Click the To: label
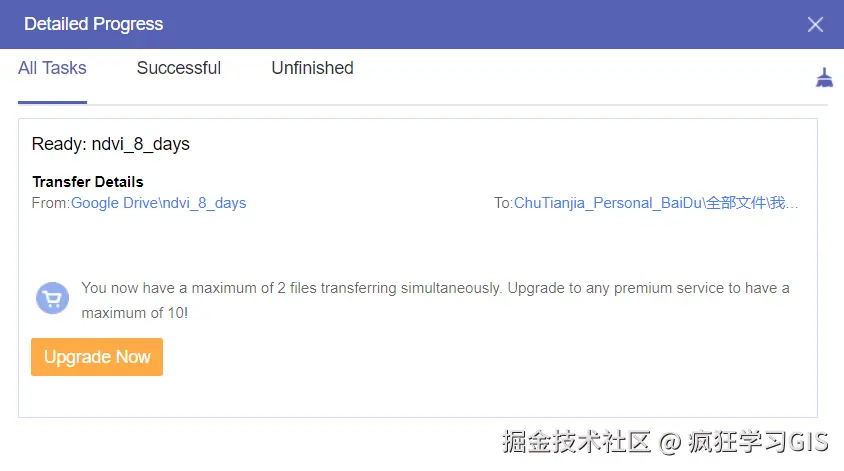The width and height of the screenshot is (844, 471). [503, 203]
